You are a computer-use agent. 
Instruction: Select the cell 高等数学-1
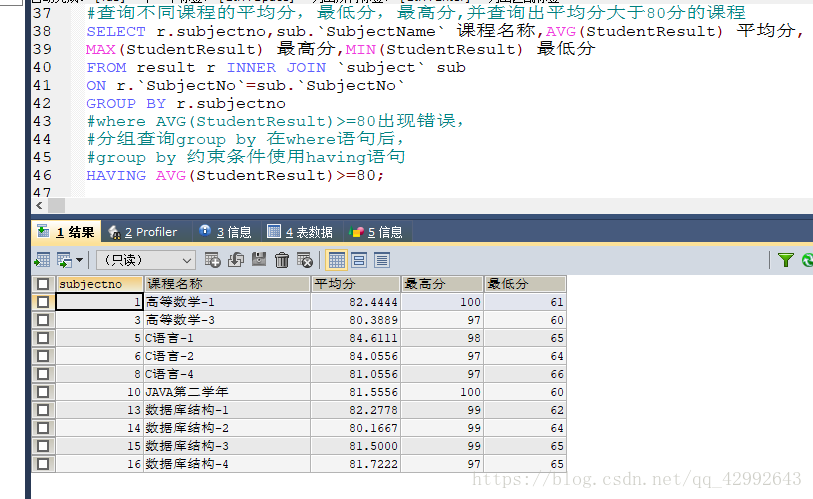pos(227,302)
